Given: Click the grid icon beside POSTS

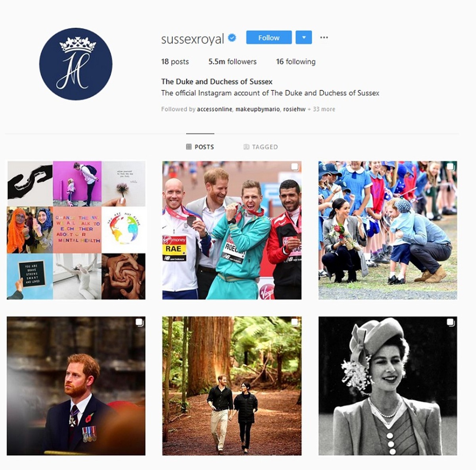Looking at the screenshot, I should pyautogui.click(x=189, y=147).
